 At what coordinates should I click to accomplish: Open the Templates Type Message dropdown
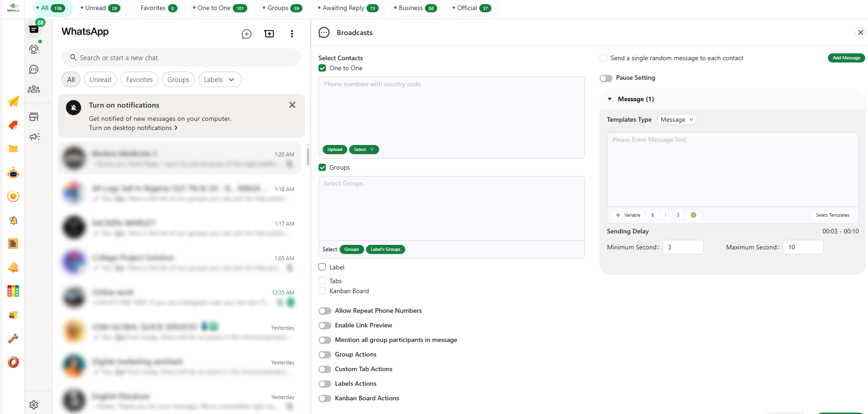pyautogui.click(x=677, y=119)
